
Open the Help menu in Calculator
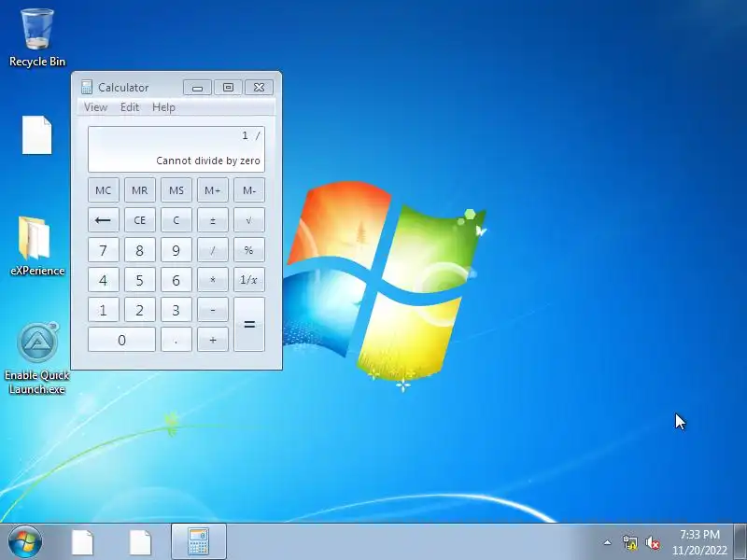coord(164,107)
